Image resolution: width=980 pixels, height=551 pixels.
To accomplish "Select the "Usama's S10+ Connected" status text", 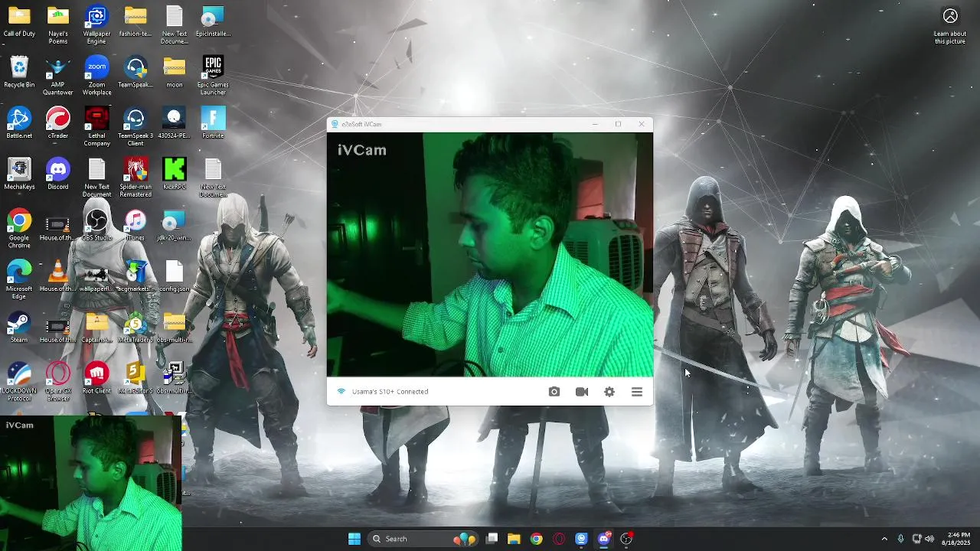I will coord(390,392).
